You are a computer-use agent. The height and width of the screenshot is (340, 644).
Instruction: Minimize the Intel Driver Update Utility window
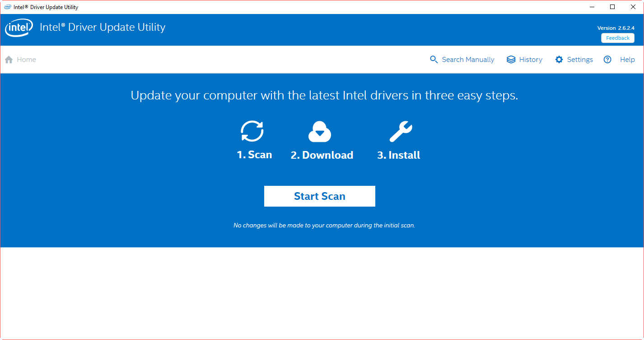pyautogui.click(x=592, y=7)
